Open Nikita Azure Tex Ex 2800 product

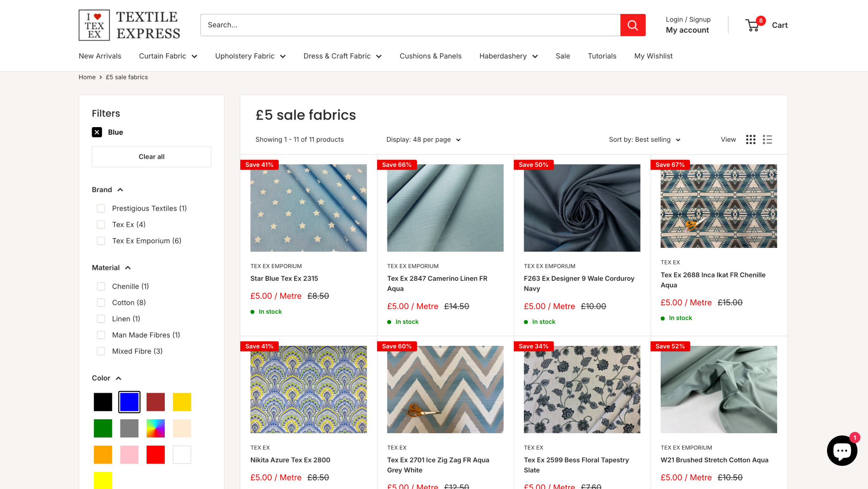point(290,460)
